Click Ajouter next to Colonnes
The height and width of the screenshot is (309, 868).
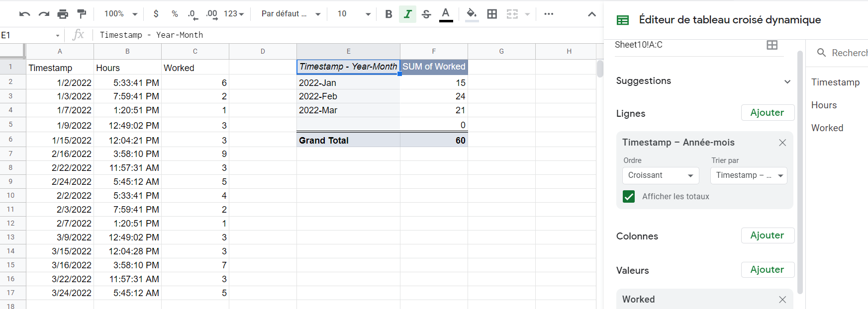768,235
